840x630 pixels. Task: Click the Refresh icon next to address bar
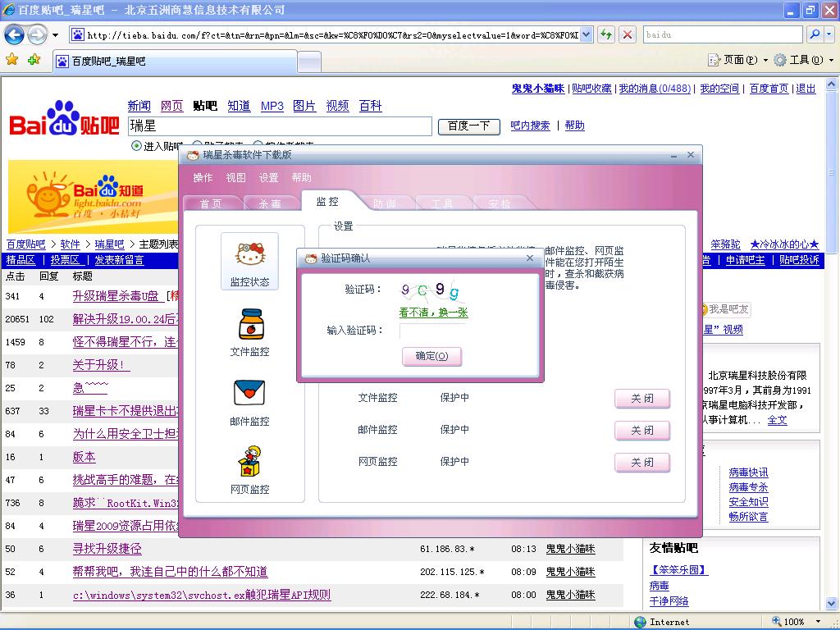pyautogui.click(x=606, y=34)
